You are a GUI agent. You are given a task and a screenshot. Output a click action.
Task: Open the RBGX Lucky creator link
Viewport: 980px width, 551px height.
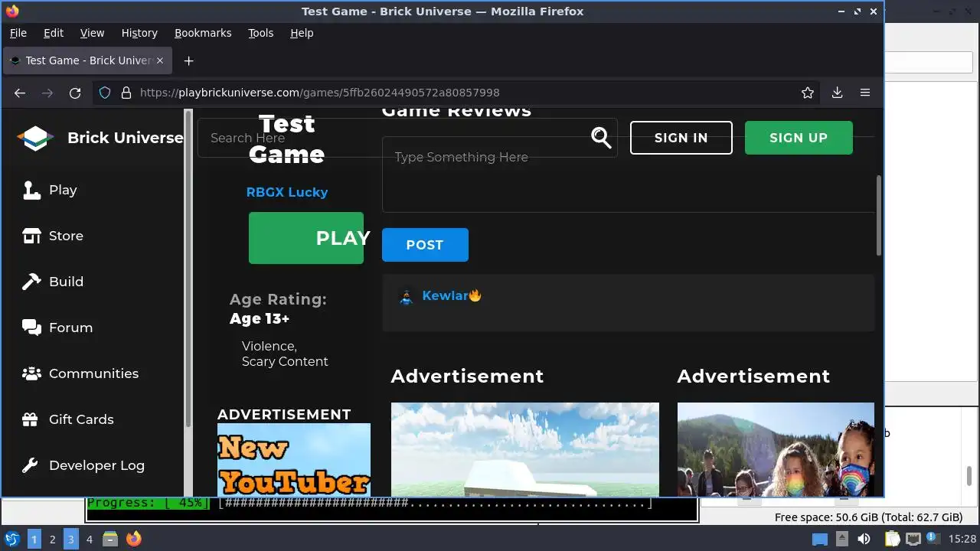tap(287, 192)
